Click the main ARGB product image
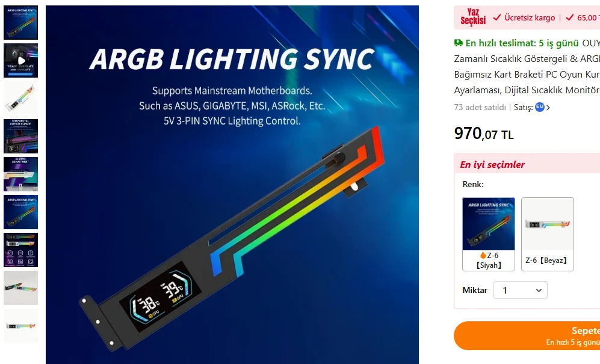This screenshot has width=600, height=364. [232, 185]
